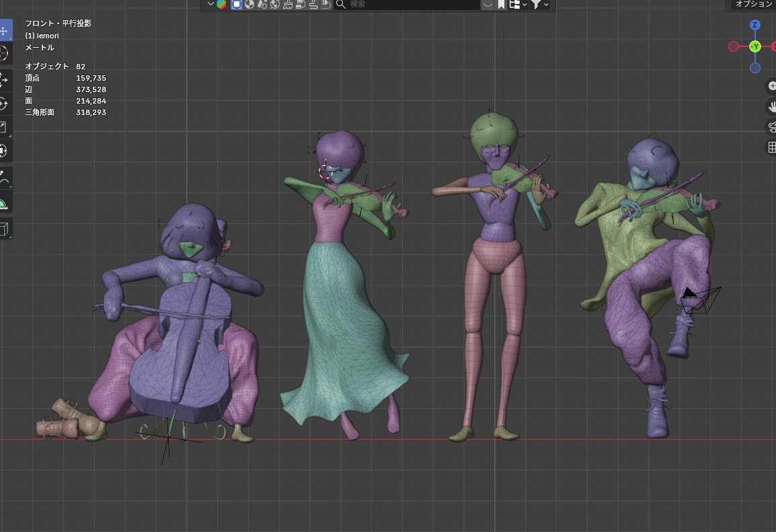Click the green -Y axis gizmo
Viewport: 776px width, 532px height.
[754, 46]
